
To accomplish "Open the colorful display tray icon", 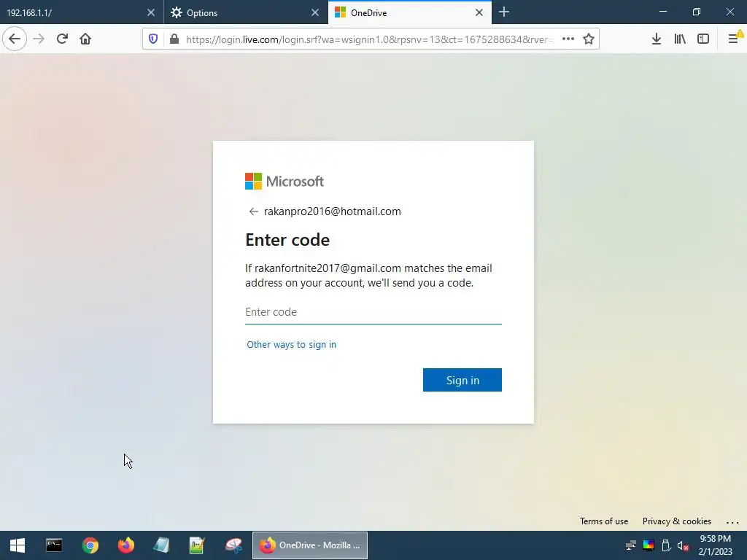I will 649,545.
